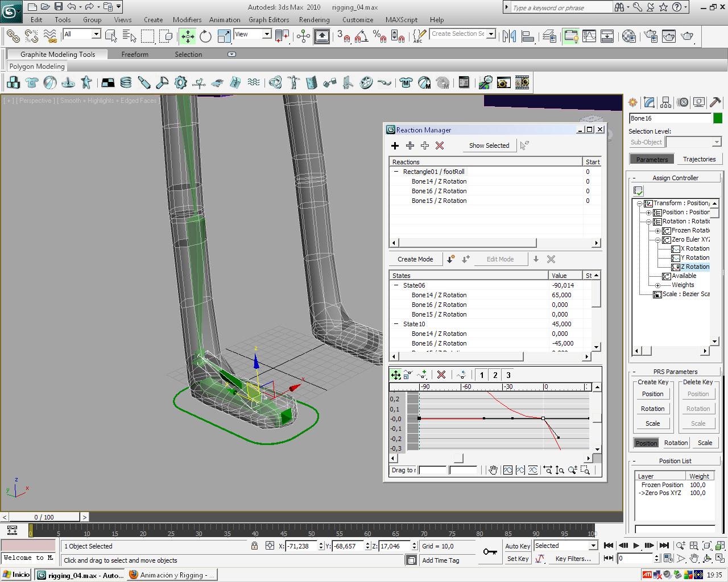This screenshot has width=728, height=582.
Task: Click the Create Mode button
Action: pyautogui.click(x=415, y=259)
